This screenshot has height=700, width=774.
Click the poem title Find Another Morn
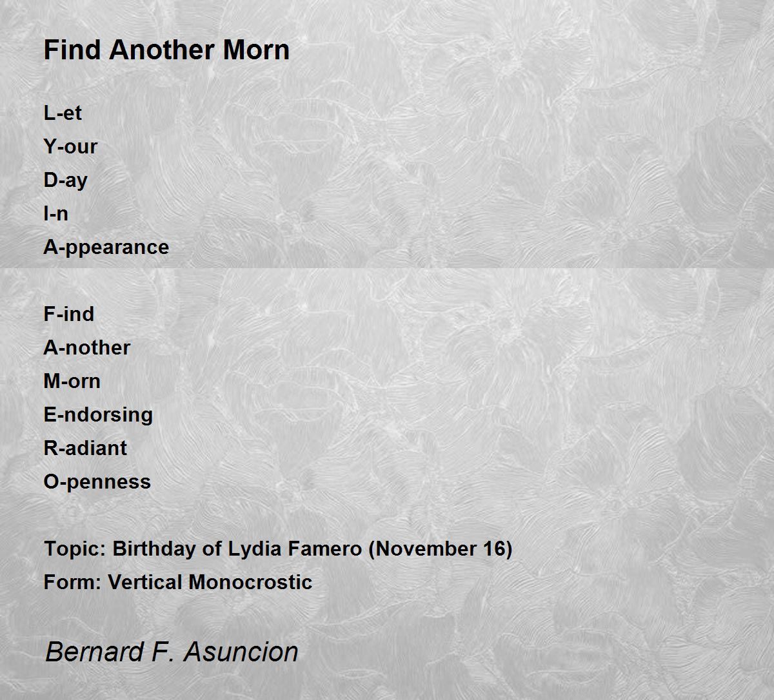click(166, 50)
